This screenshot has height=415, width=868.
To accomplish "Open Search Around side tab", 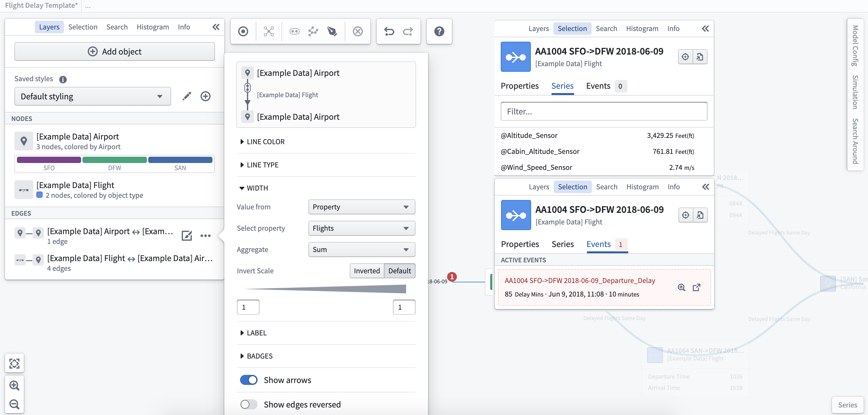I will pos(855,141).
